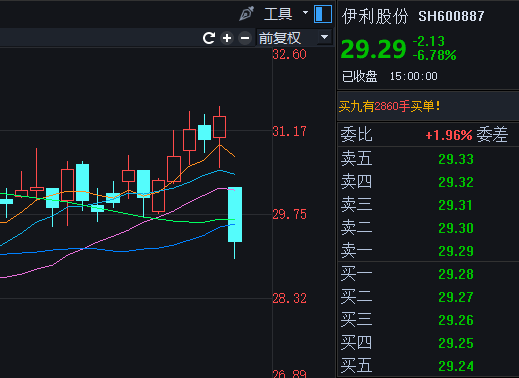This screenshot has width=519, height=378.
Task: Click stock name 伊利股份
Action: tap(375, 16)
